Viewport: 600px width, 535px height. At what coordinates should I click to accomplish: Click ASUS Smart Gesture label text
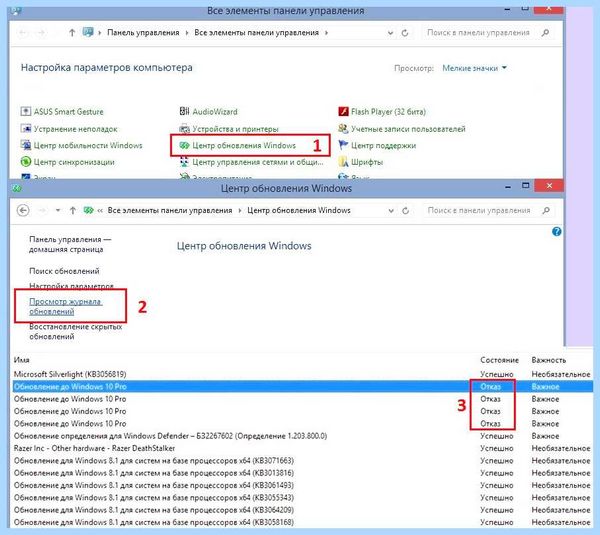pyautogui.click(x=68, y=112)
